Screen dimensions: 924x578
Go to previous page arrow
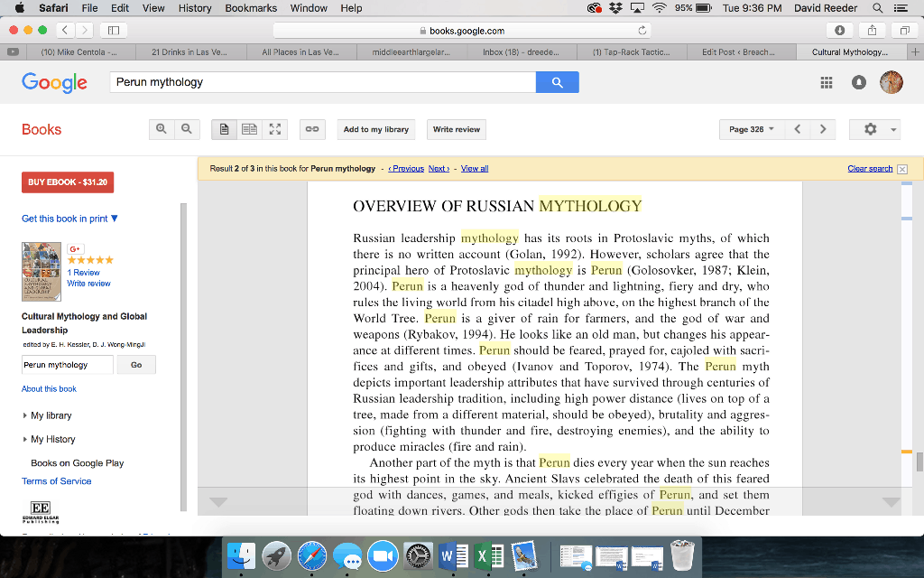pyautogui.click(x=798, y=129)
